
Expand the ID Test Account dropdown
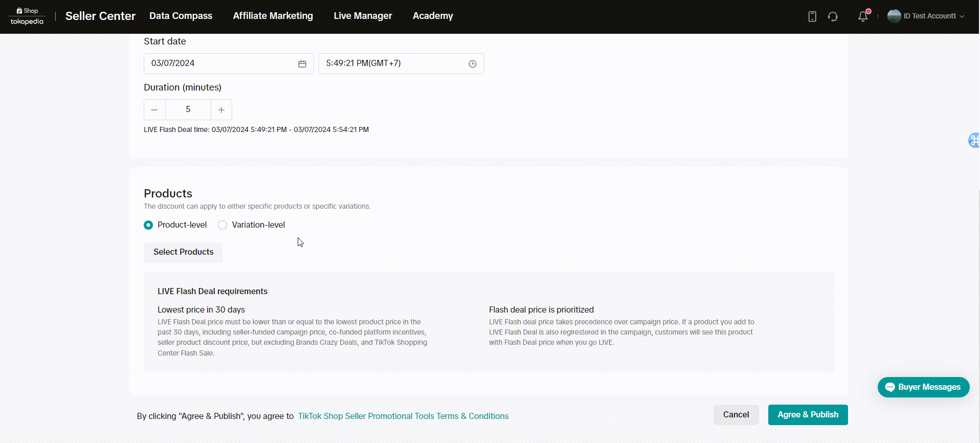(962, 16)
